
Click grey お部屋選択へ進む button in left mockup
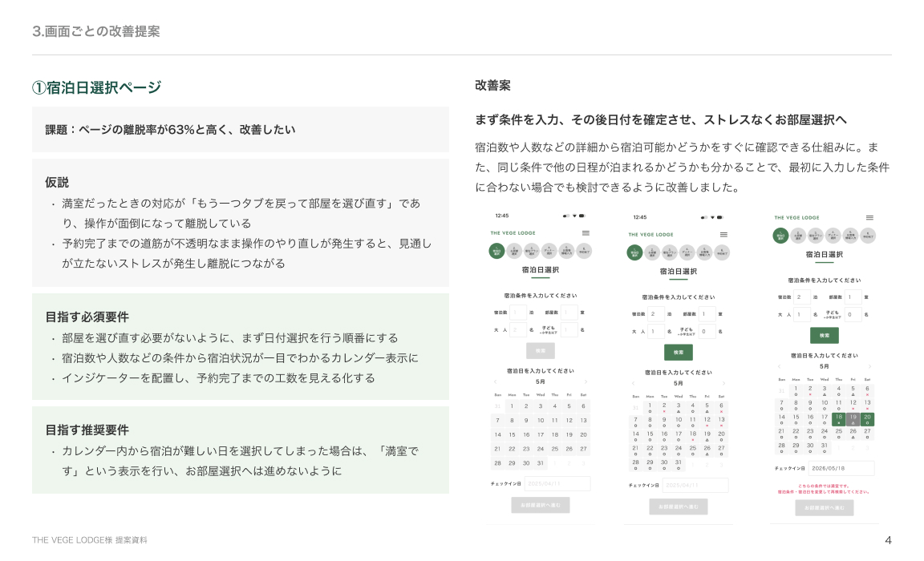tap(541, 505)
